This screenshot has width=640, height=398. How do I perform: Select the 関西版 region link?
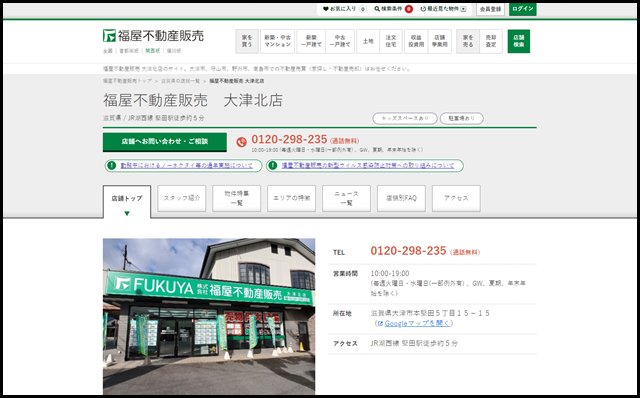click(153, 51)
